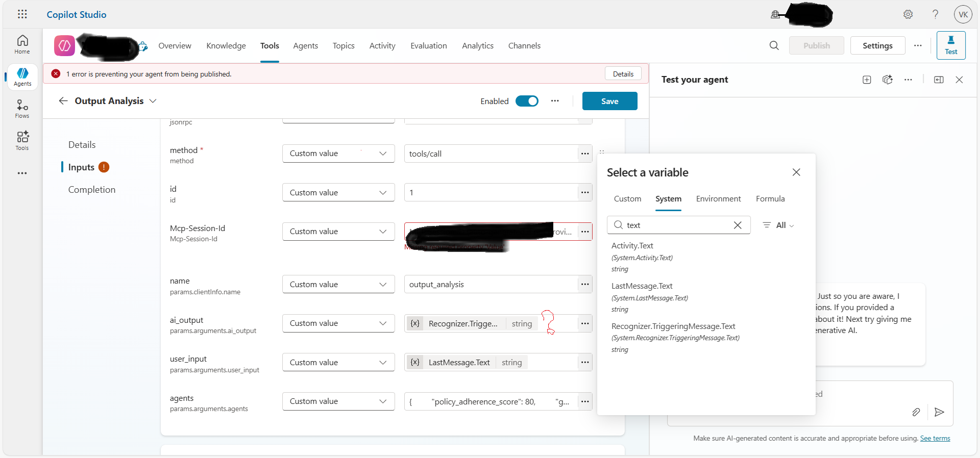Open help question mark icon
This screenshot has height=458, width=980.
coord(935,14)
